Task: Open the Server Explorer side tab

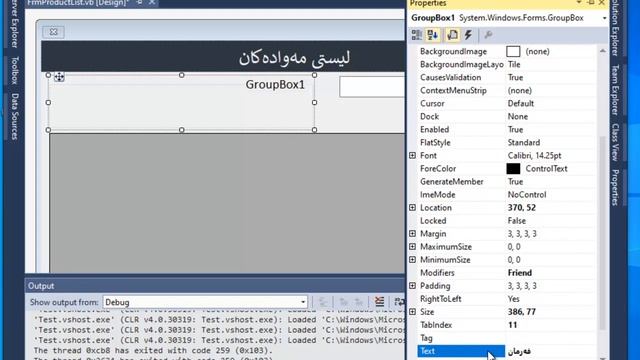Action: click(14, 24)
